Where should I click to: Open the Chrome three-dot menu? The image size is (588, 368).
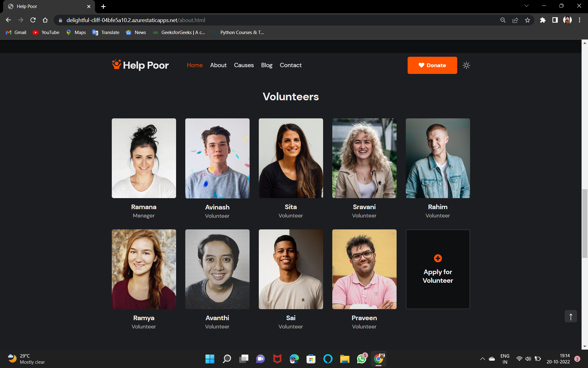click(x=579, y=20)
